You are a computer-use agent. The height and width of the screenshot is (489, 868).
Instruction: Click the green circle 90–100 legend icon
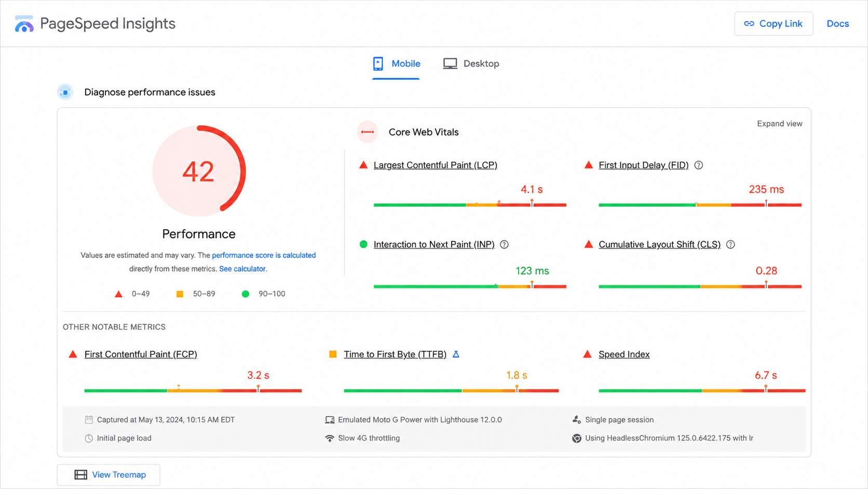[x=246, y=294]
